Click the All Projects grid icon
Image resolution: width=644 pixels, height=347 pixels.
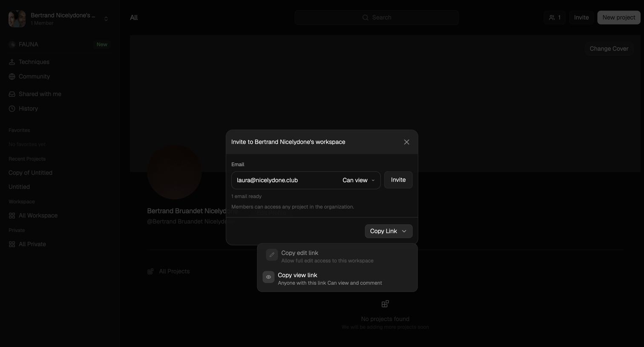150,272
